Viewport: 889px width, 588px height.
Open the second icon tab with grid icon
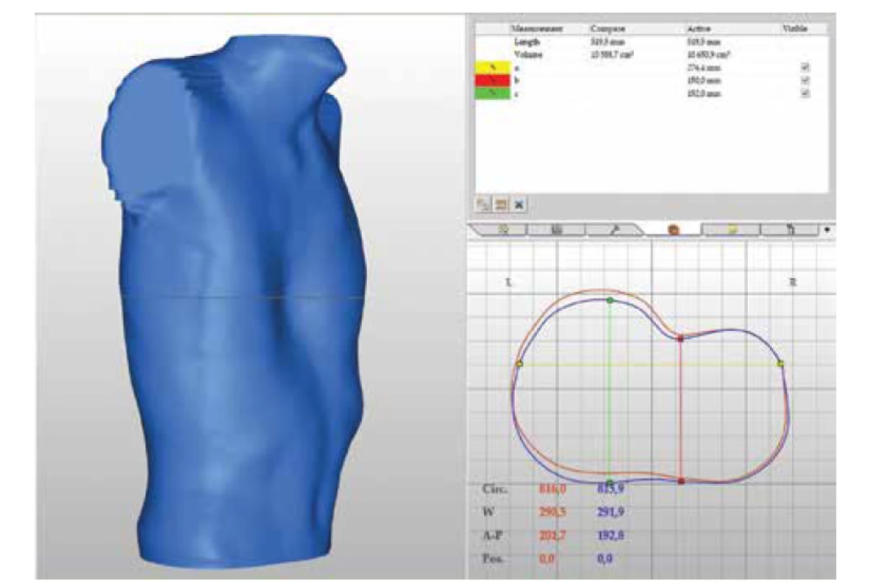[557, 230]
